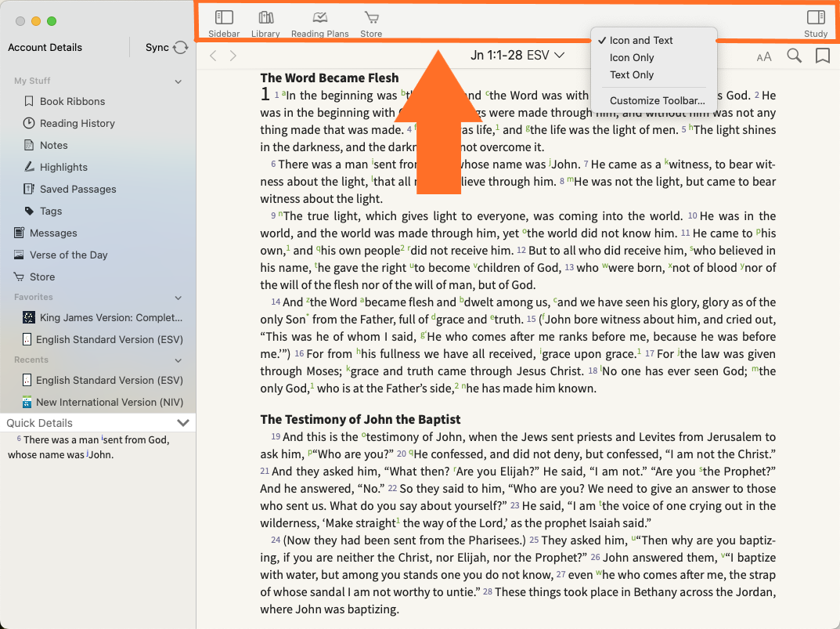The height and width of the screenshot is (629, 840).
Task: Click verse number 24 in the passage
Action: (276, 540)
